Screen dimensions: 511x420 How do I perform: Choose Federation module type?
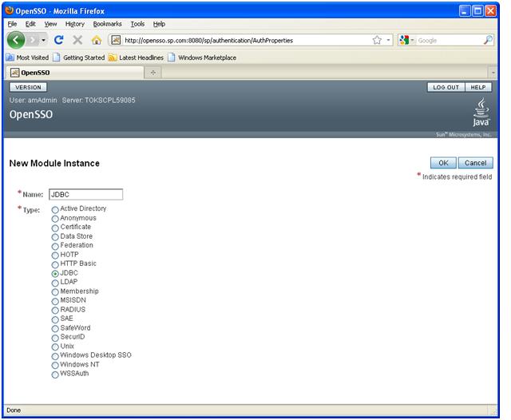[55, 246]
